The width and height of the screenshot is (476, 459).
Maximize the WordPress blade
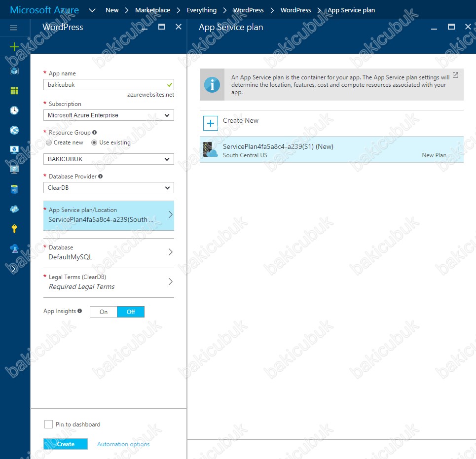click(162, 27)
